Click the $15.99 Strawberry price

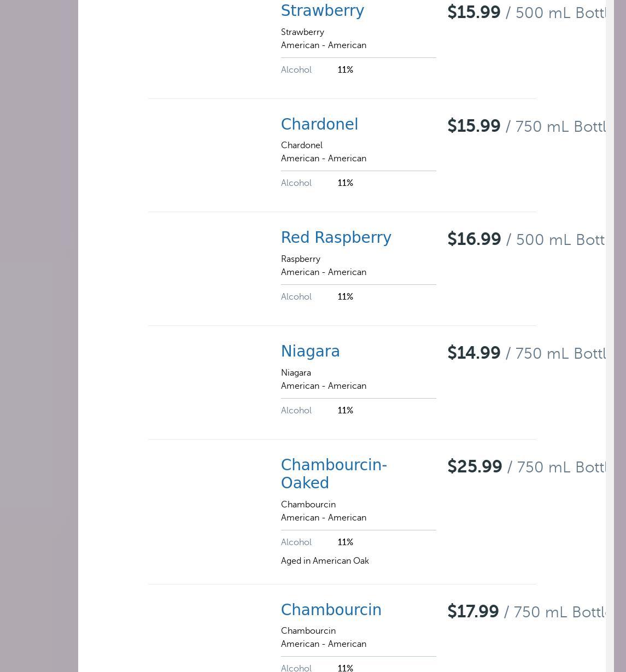click(473, 13)
